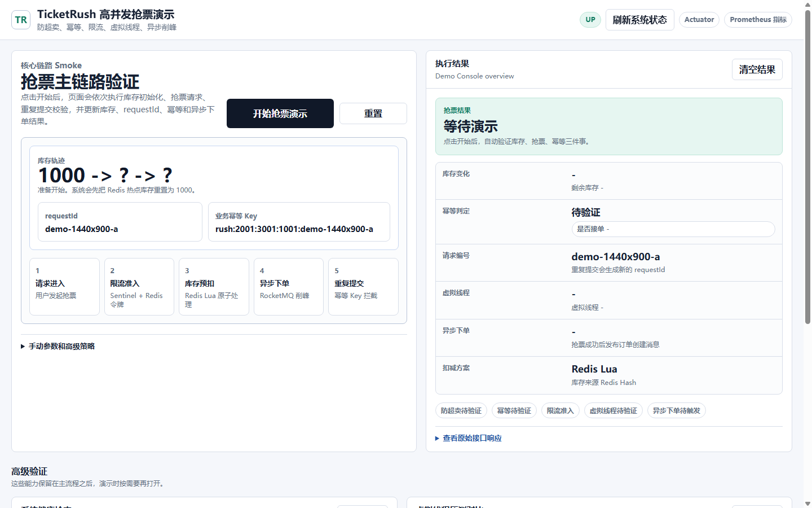Click the 幂等判定 row label
Screen dimensions: 812x508
point(456,211)
